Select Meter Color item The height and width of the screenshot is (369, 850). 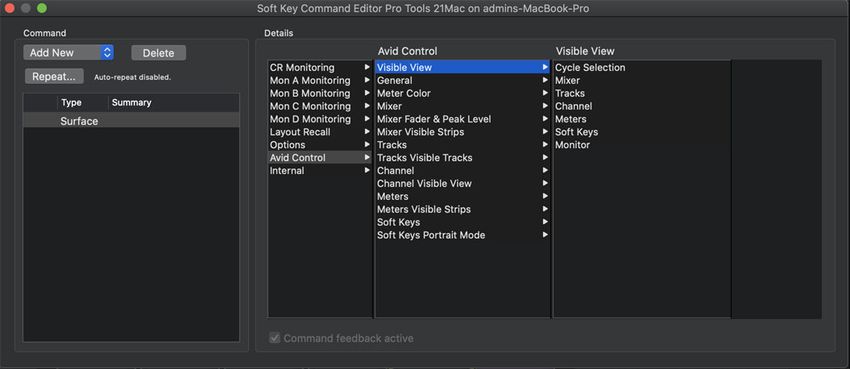coord(462,93)
